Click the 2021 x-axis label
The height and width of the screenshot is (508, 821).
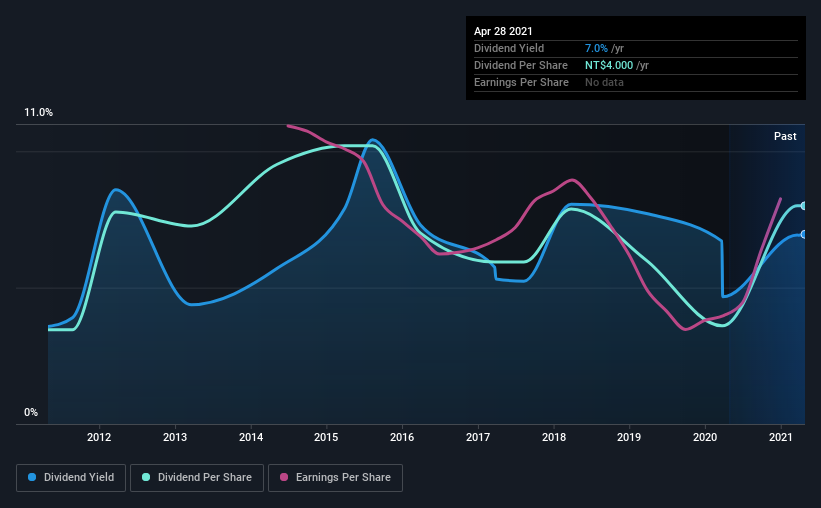(x=781, y=437)
